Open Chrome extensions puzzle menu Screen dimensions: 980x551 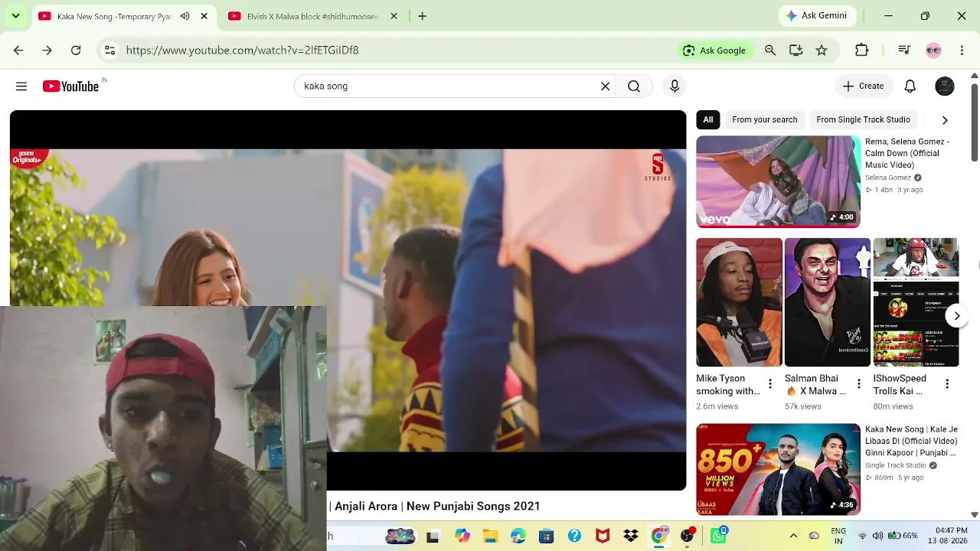861,51
